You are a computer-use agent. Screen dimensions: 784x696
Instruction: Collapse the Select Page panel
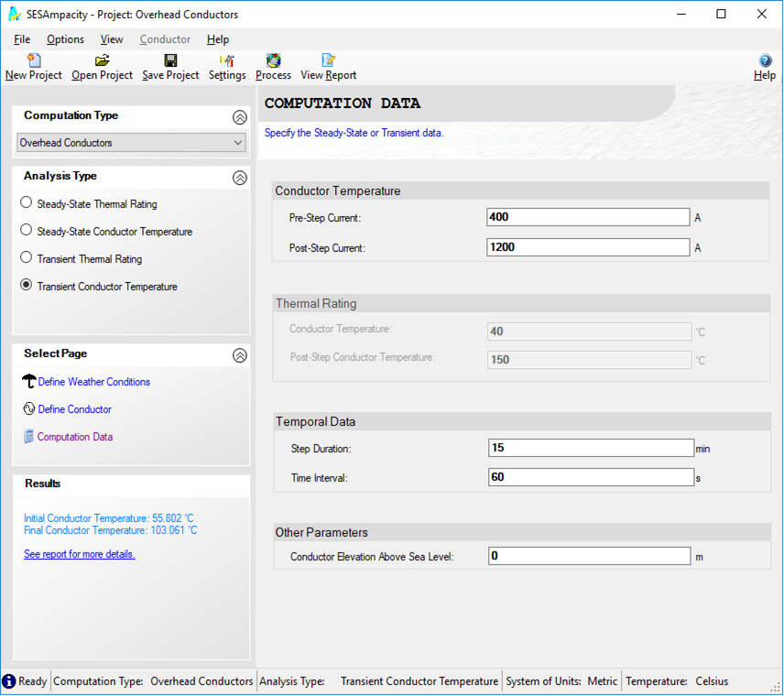pos(239,355)
